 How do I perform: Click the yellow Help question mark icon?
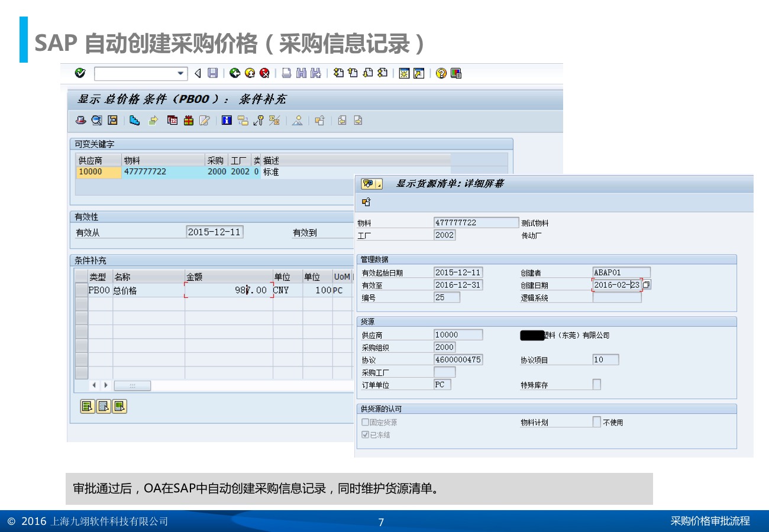(441, 73)
